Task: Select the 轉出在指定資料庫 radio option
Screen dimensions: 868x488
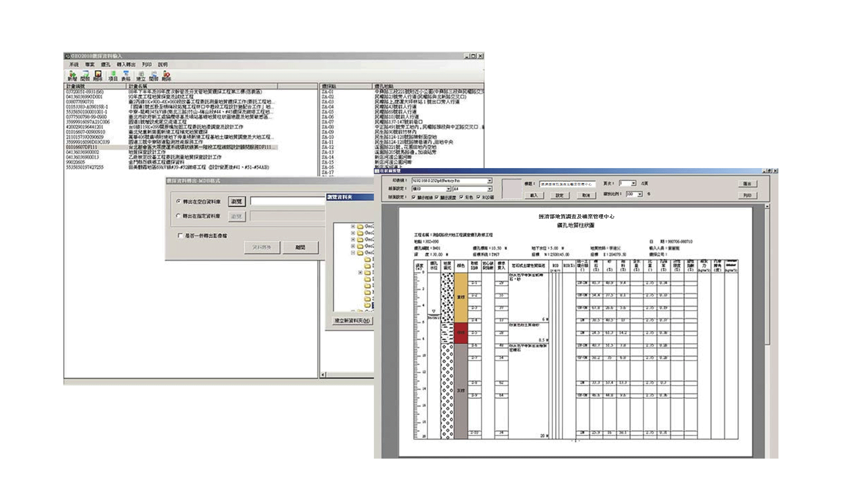Action: pyautogui.click(x=179, y=216)
